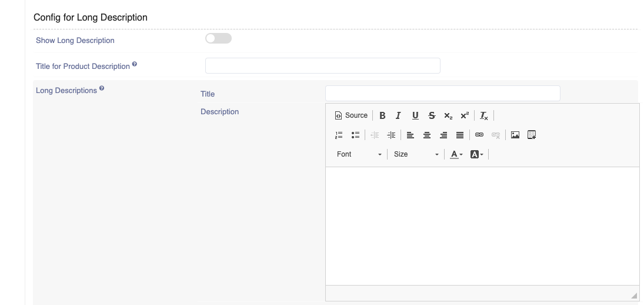The image size is (644, 305).
Task: Open the Size dropdown
Action: point(416,154)
